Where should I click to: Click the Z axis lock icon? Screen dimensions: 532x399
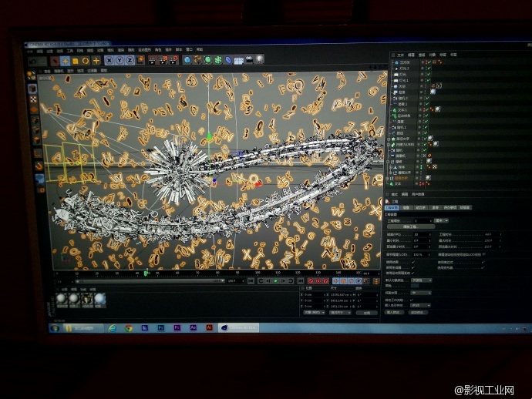130,60
